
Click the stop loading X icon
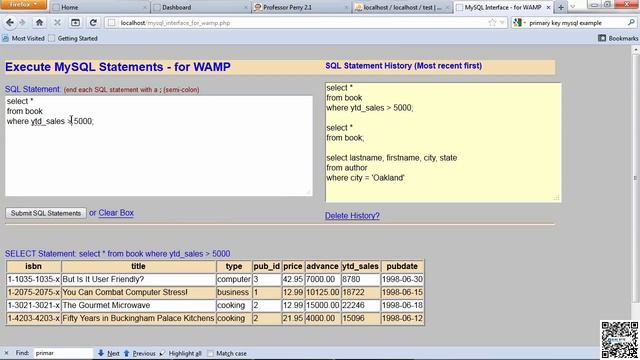click(x=58, y=23)
